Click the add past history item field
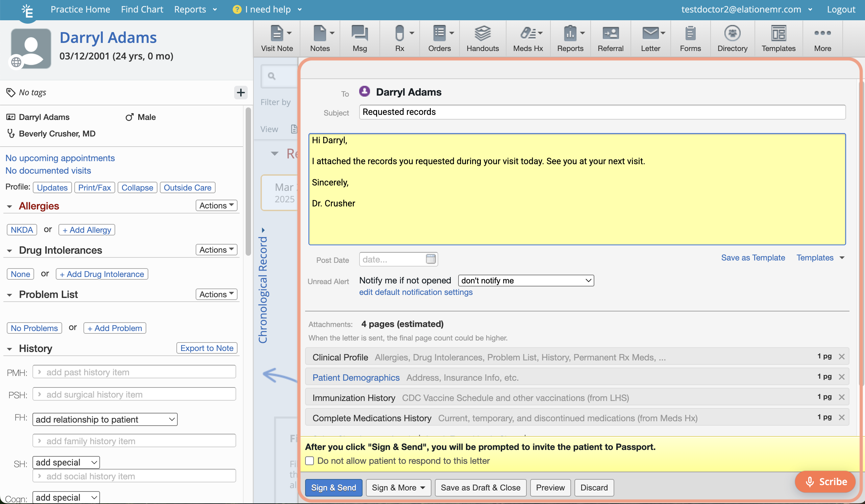The width and height of the screenshot is (865, 504). (x=134, y=372)
